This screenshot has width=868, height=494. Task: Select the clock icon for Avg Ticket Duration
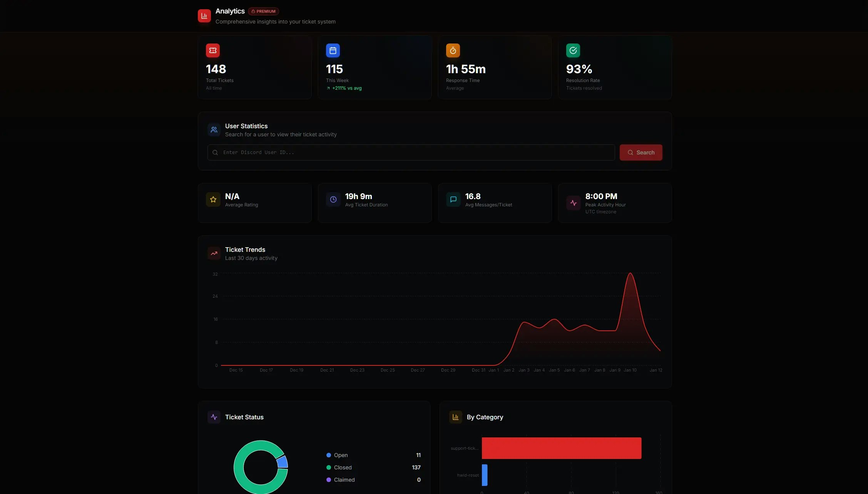pos(333,199)
